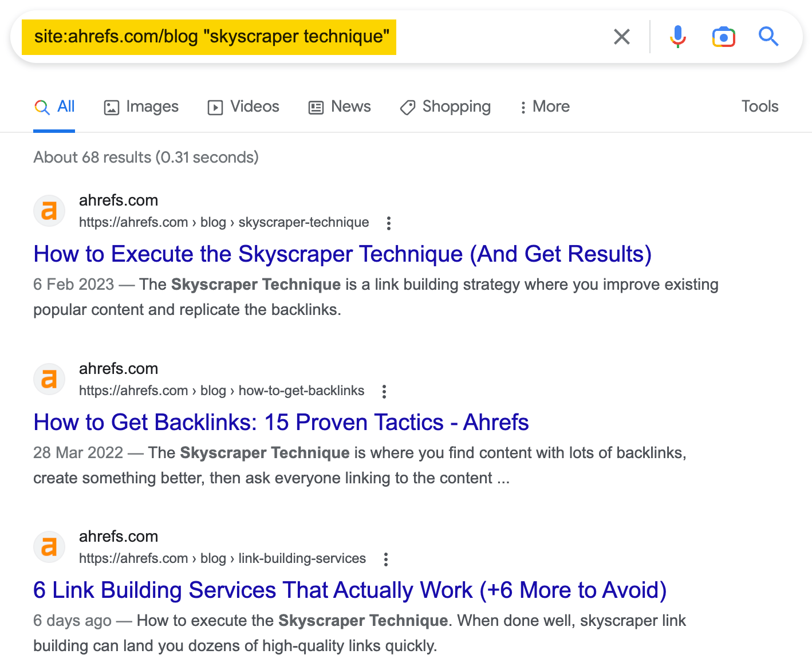The width and height of the screenshot is (812, 670).
Task: Click the Videos play icon
Action: pyautogui.click(x=214, y=107)
